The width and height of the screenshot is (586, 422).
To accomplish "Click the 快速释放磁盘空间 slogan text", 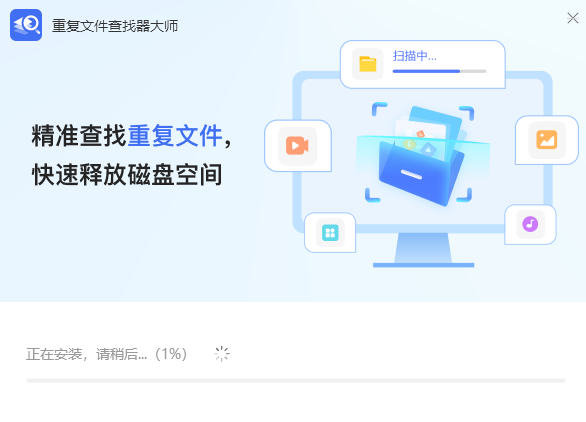I will pyautogui.click(x=127, y=175).
